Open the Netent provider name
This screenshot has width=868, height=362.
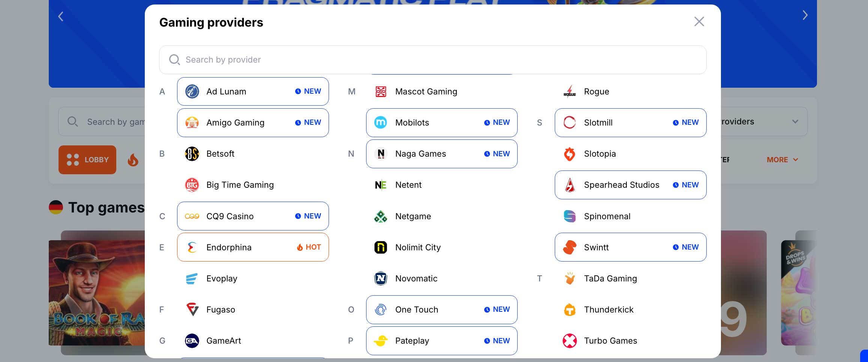point(408,185)
